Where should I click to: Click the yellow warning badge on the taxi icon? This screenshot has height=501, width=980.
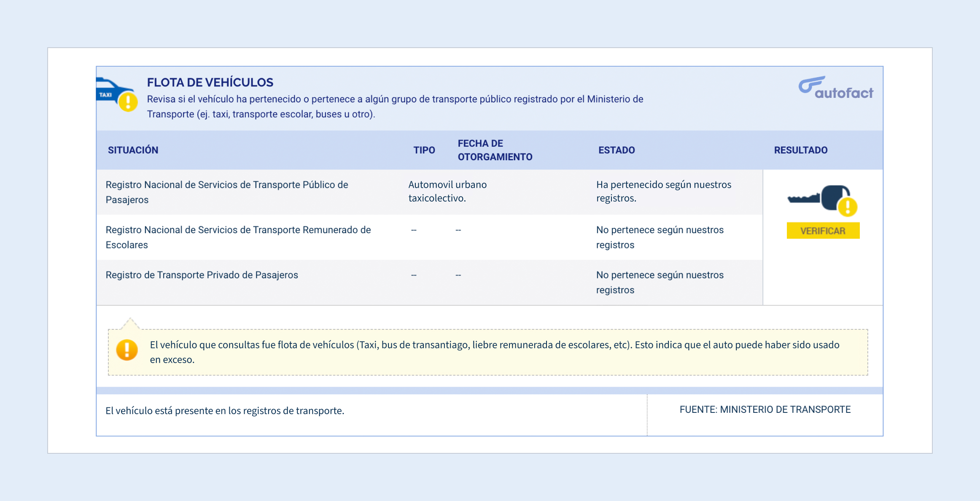[x=127, y=101]
